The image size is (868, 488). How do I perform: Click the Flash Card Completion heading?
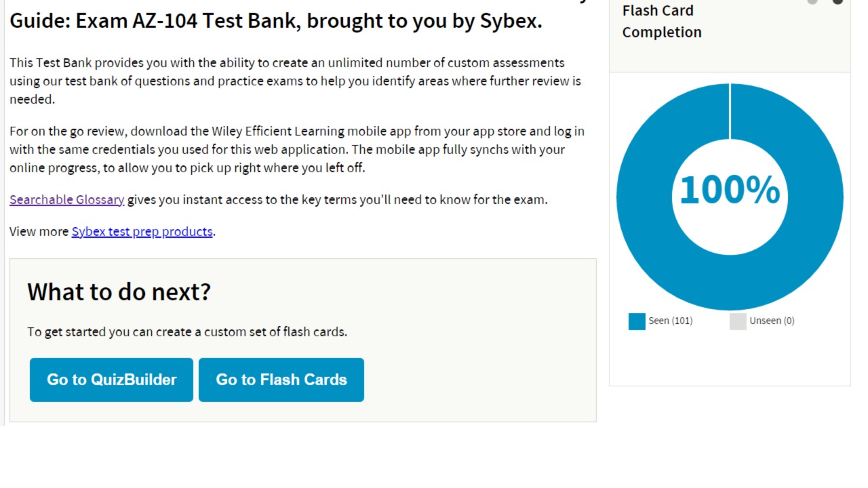point(661,21)
